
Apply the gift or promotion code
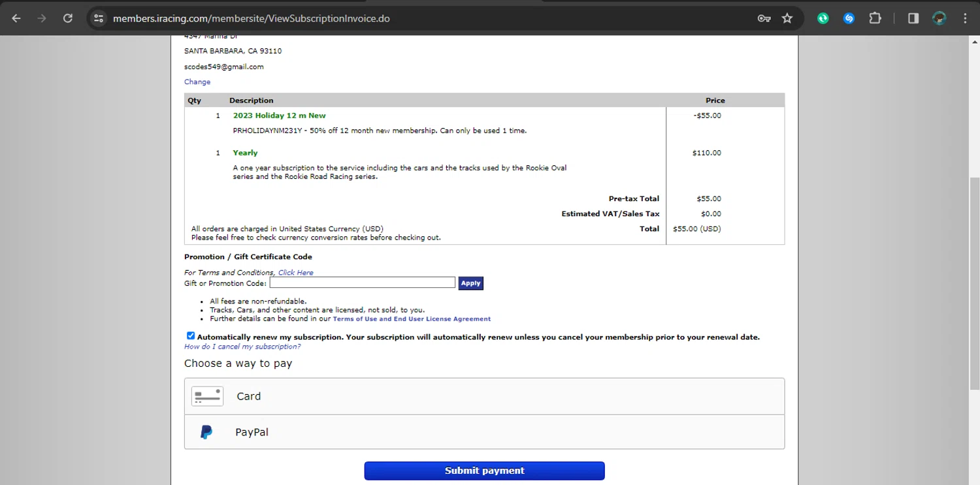tap(470, 283)
